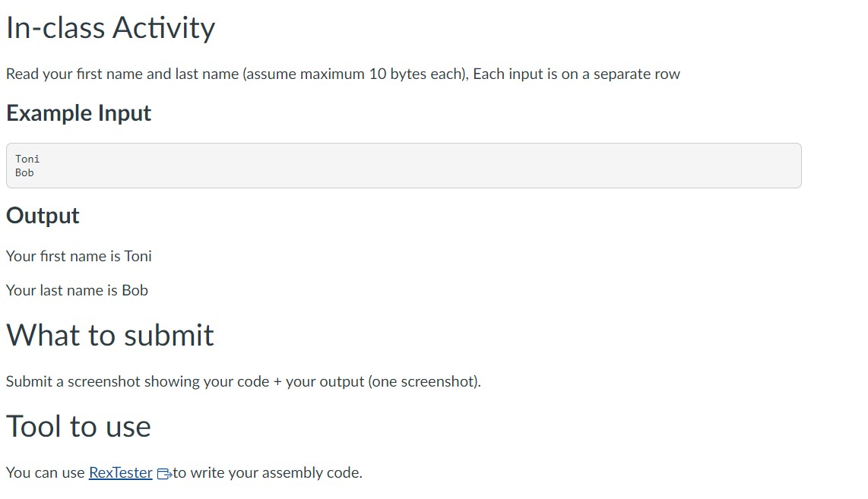Viewport: 868px width, 499px height.
Task: Click the Tool to use heading
Action: pos(78,426)
